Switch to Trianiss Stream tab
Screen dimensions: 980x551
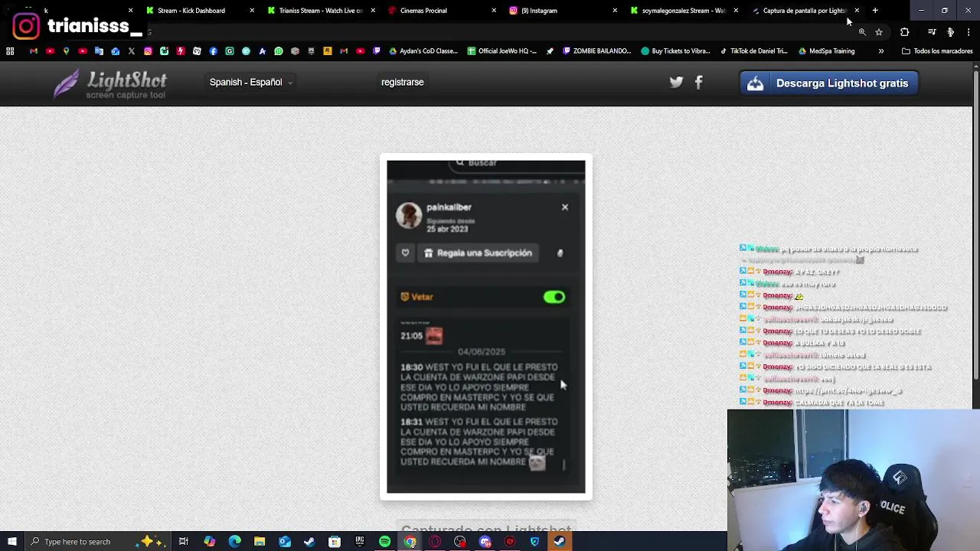coord(320,11)
